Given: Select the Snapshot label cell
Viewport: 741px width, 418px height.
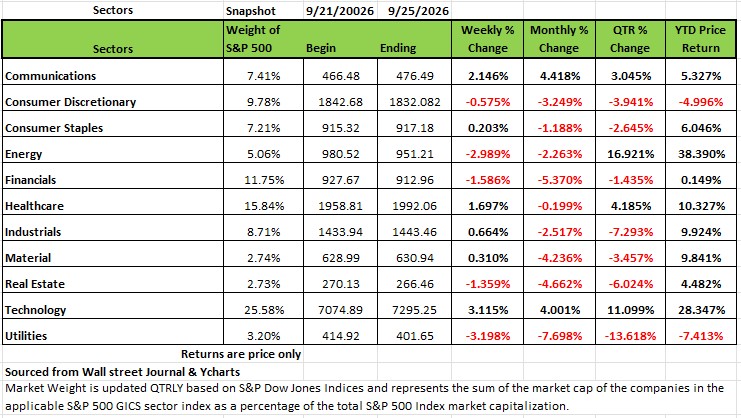Looking at the screenshot, I should [x=250, y=10].
